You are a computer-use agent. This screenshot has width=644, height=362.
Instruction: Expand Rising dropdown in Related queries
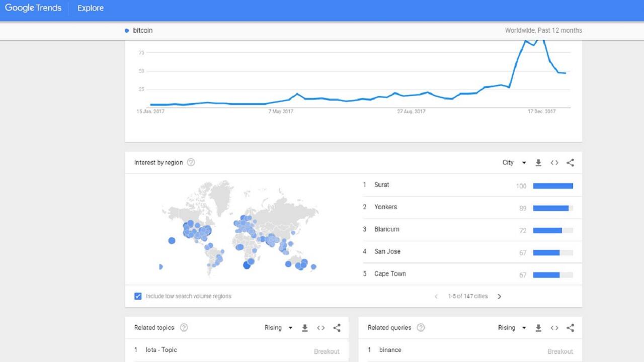pyautogui.click(x=512, y=328)
